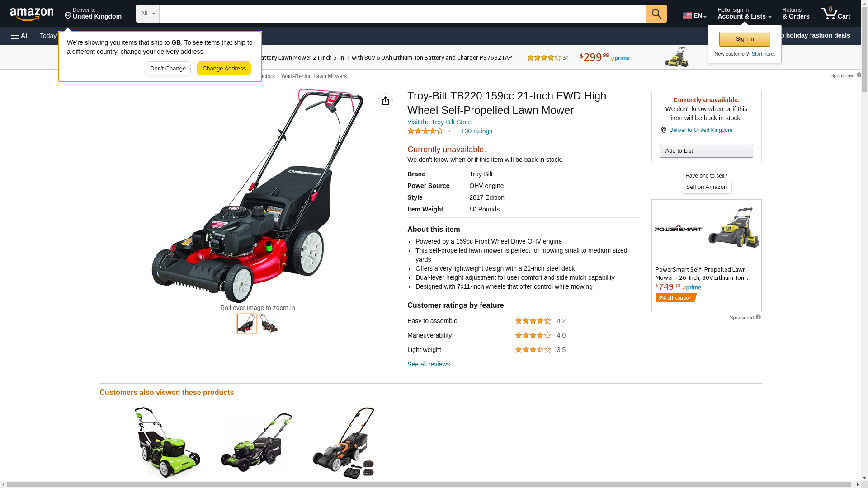Click the Amazon logo

point(32,14)
